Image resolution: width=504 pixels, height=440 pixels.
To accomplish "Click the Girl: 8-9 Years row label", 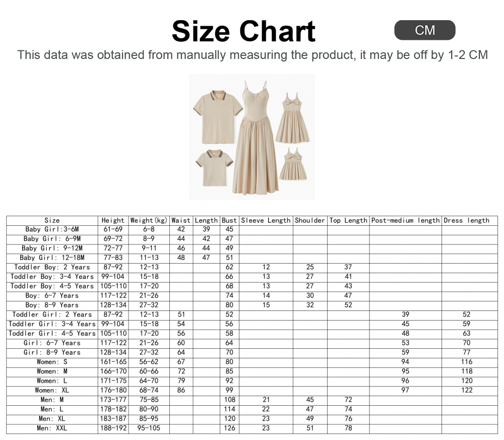I will [x=52, y=352].
